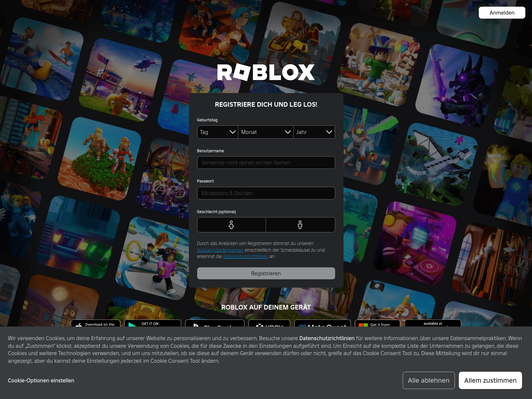Image resolution: width=532 pixels, height=399 pixels.
Task: Open the 'available at' Amazon badge
Action: coord(433,323)
